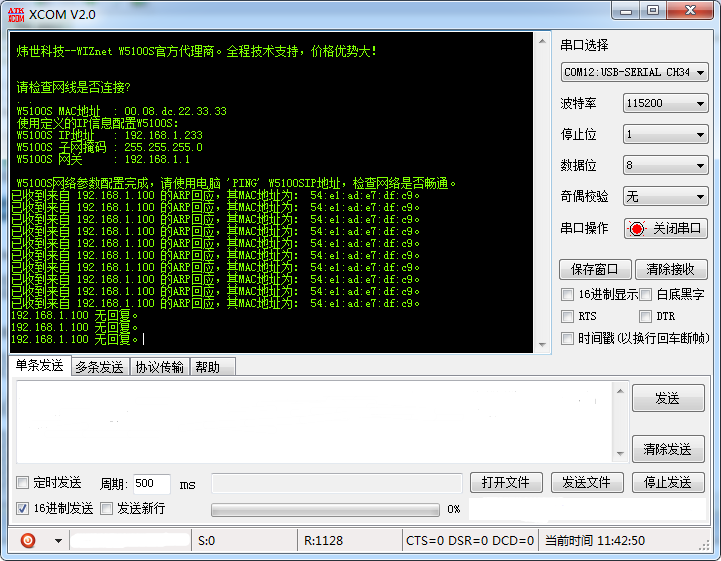Switch to the 多条发送 tab
Screen dimensions: 721x561
coord(100,367)
